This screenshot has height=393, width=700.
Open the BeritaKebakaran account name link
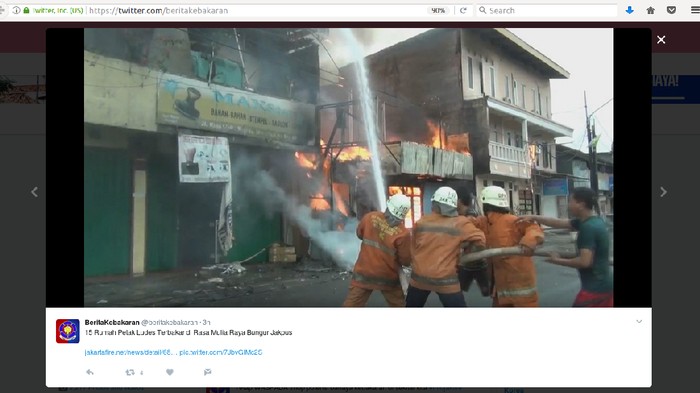112,322
